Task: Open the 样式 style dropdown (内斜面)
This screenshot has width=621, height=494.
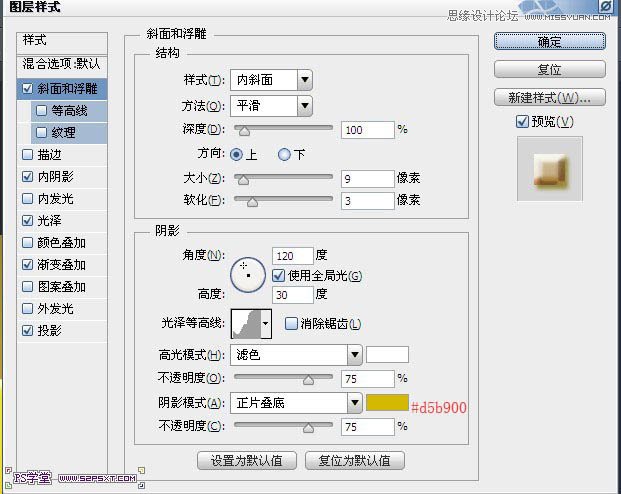Action: click(x=271, y=80)
